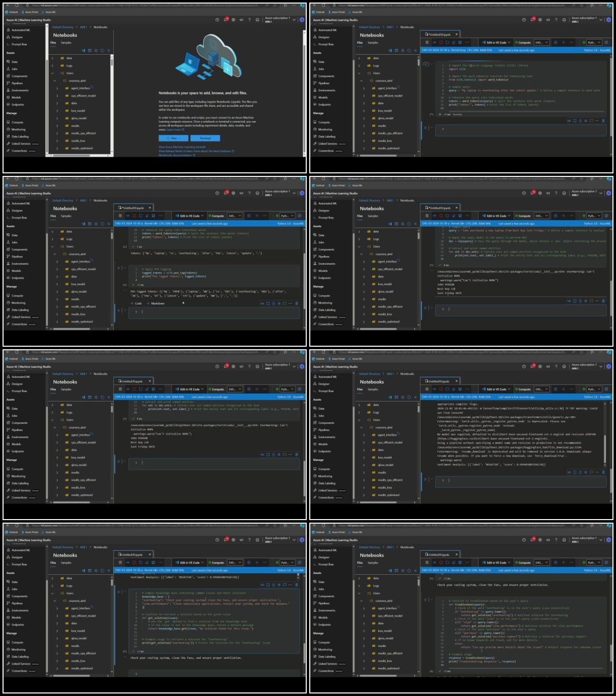
Task: Open the + Files dropdown on the welcome page
Action: [x=173, y=138]
